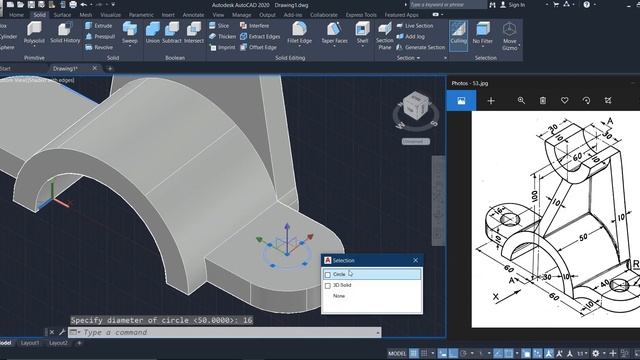Add to button in Photos window
The width and height of the screenshot is (640, 360).
491,100
